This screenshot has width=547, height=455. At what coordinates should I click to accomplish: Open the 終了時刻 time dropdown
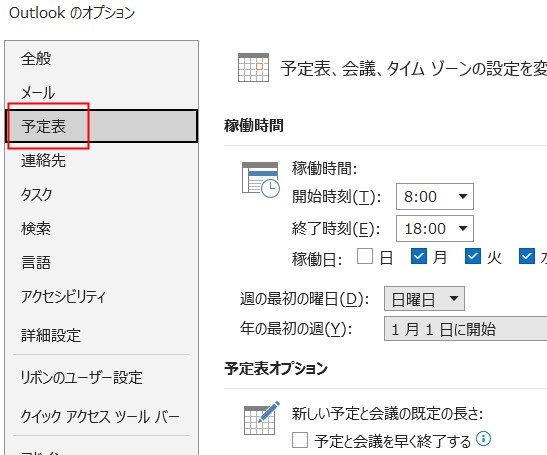(x=435, y=229)
